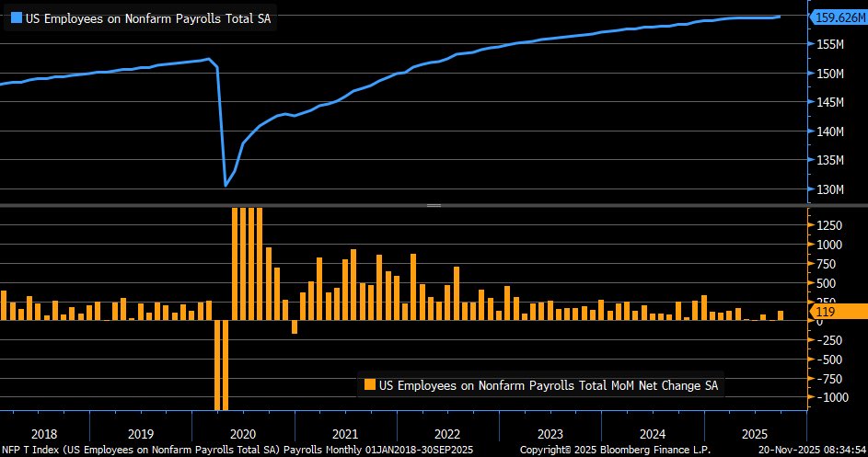The width and height of the screenshot is (868, 457).
Task: Click the 2018 year label on time axis
Action: pos(44,432)
